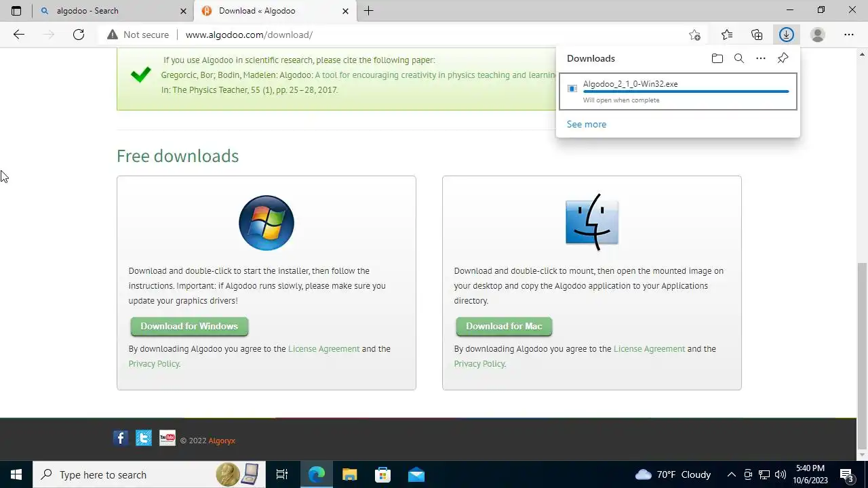Open downloads folder from Downloads panel
This screenshot has width=868, height=488.
pos(717,58)
